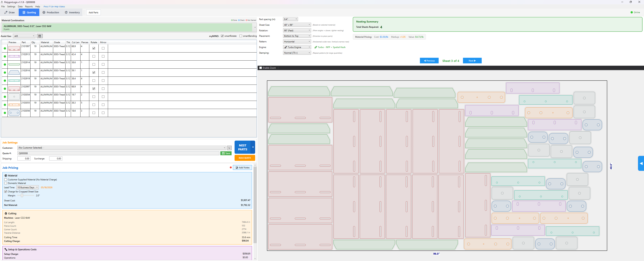Click the Add Parts button
The image size is (644, 261).
[x=93, y=13]
